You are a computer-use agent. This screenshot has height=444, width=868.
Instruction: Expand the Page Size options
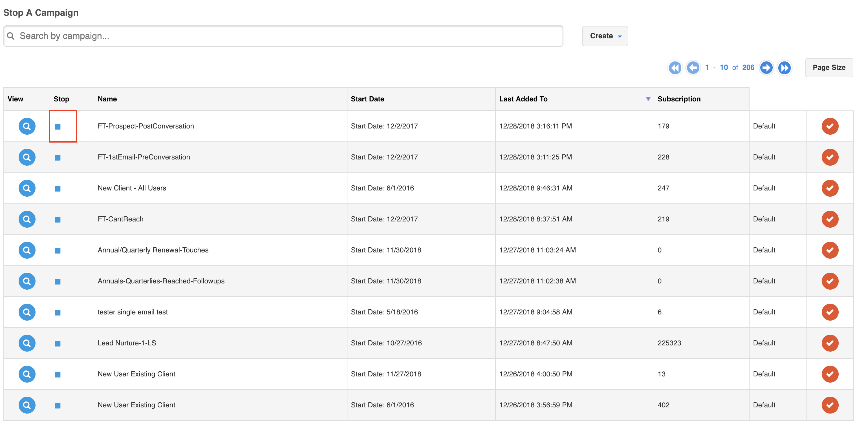829,68
